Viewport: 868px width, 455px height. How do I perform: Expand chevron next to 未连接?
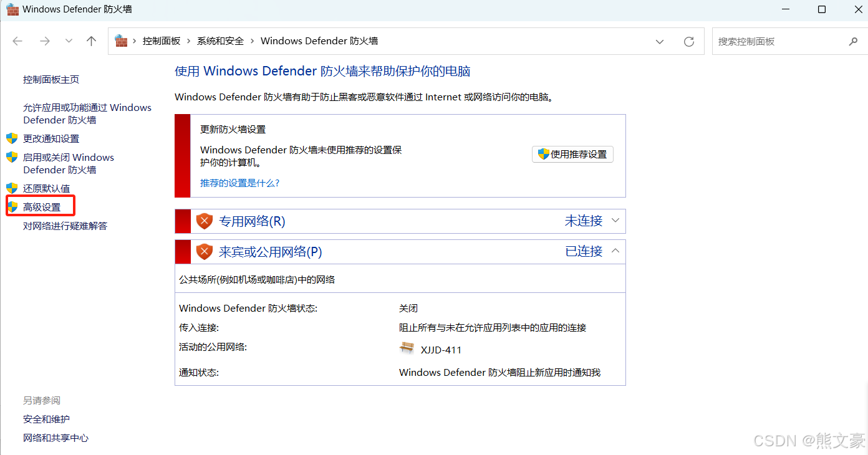pos(615,221)
